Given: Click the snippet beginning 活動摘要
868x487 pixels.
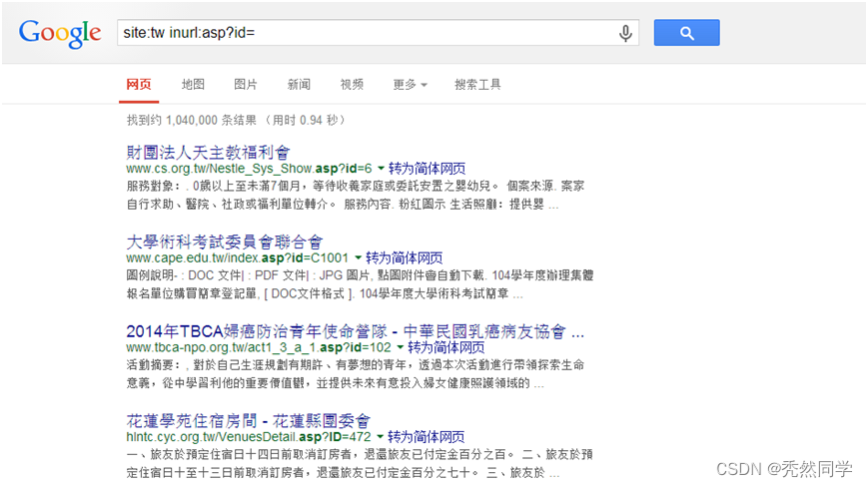Looking at the screenshot, I should [x=355, y=374].
